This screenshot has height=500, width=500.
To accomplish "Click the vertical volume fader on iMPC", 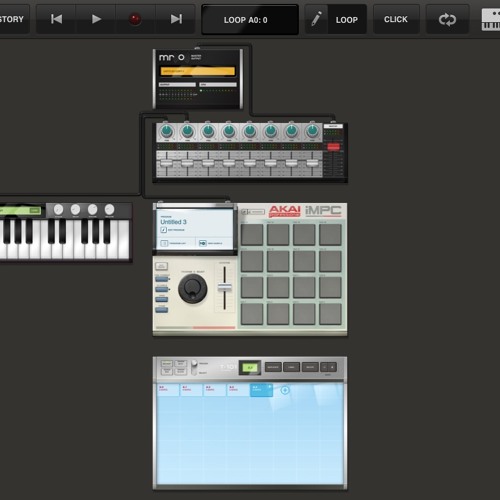I will [225, 288].
